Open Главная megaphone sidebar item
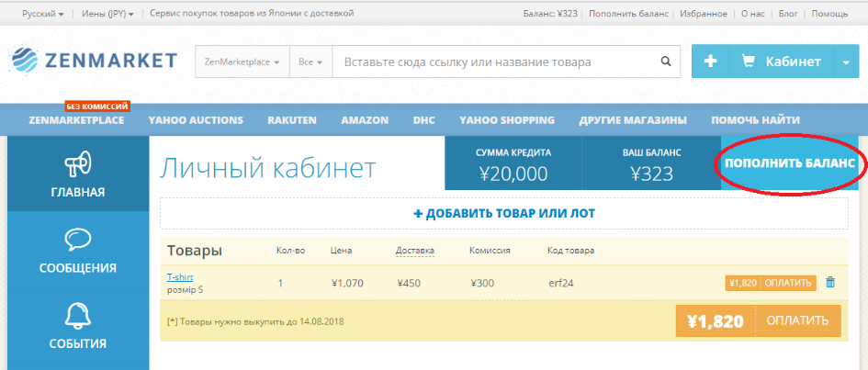Viewport: 868px width, 370px height. coord(78,174)
